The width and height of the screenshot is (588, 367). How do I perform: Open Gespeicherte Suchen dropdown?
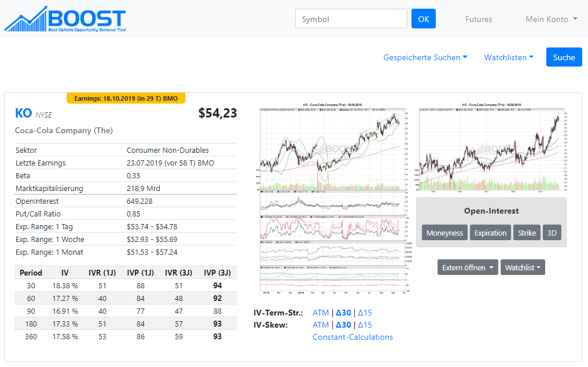point(425,57)
